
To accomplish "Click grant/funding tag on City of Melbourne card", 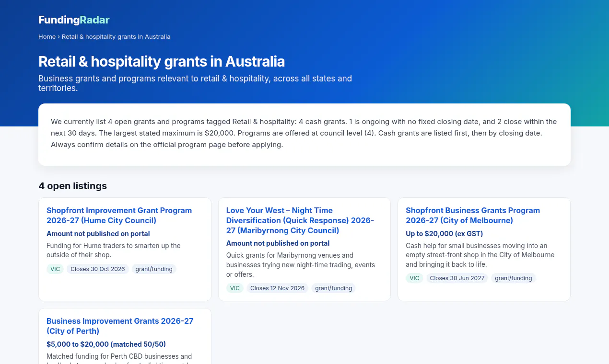I will pyautogui.click(x=514, y=278).
